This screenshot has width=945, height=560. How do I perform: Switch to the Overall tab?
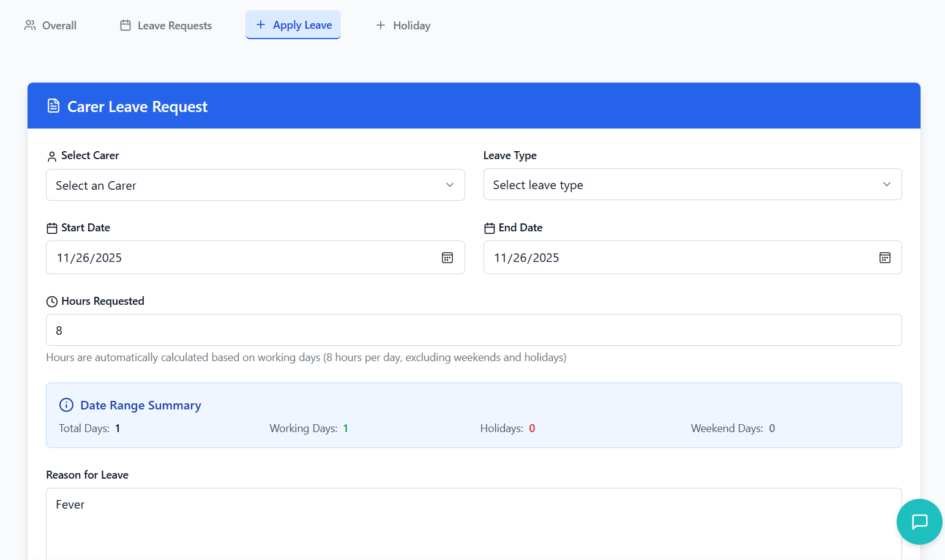coord(51,26)
